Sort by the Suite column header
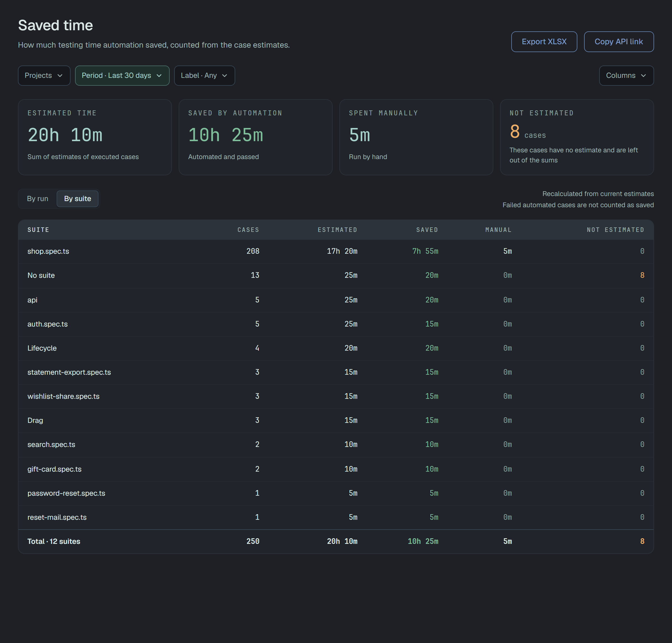Viewport: 672px width, 643px height. tap(38, 230)
